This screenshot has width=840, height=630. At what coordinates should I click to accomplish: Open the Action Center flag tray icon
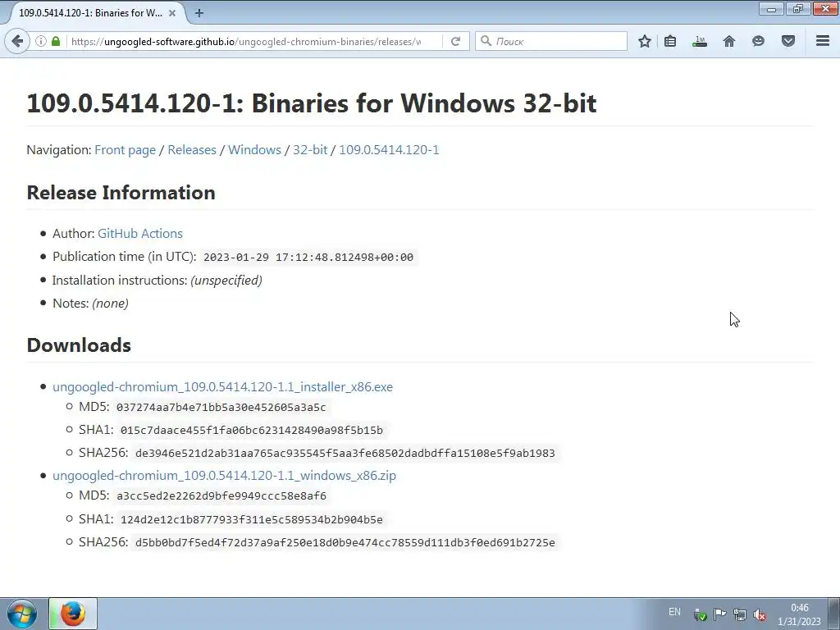(719, 614)
